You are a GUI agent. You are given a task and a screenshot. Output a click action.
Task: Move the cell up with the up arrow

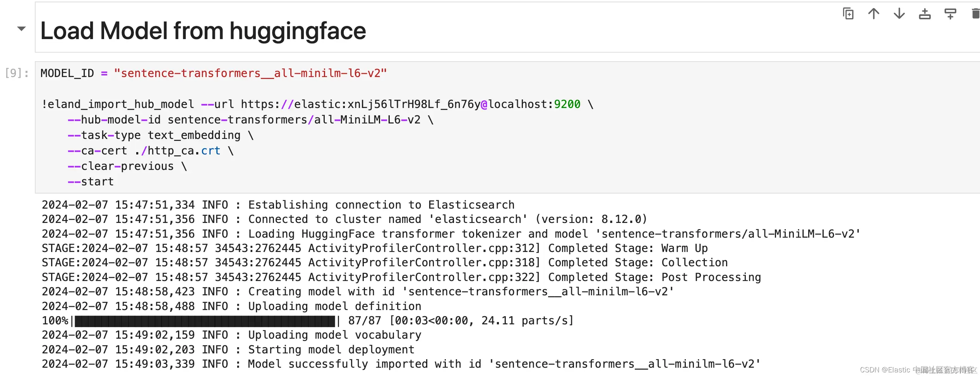(874, 14)
